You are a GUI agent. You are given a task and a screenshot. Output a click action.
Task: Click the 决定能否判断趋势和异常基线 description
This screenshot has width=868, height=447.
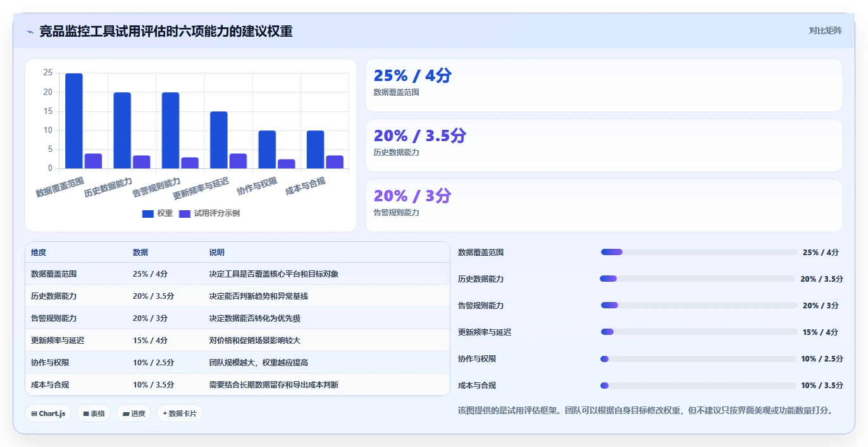click(259, 296)
